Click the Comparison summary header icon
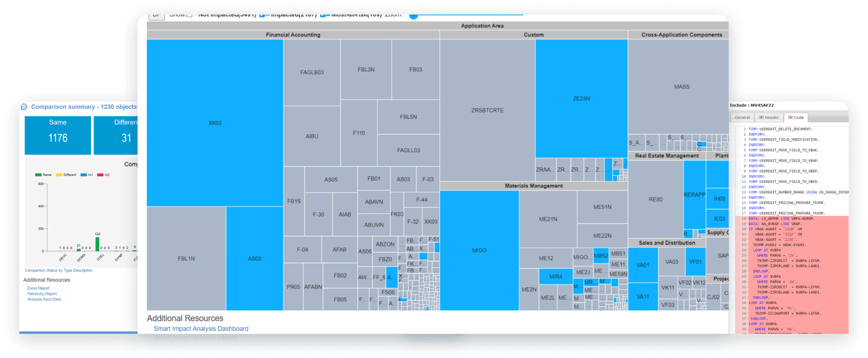Image resolution: width=868 pixels, height=358 pixels. (x=24, y=107)
